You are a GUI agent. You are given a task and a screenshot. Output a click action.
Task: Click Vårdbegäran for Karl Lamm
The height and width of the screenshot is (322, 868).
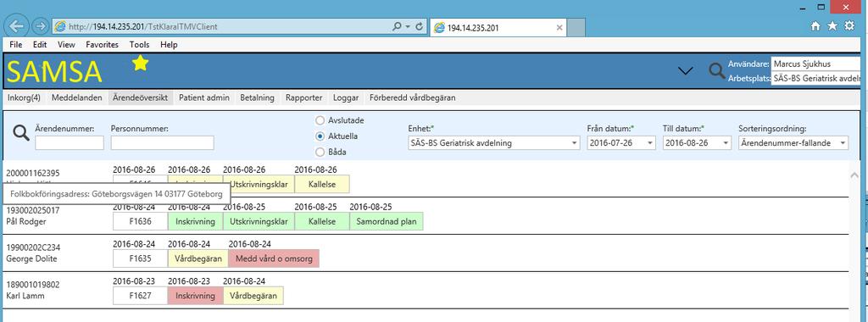click(x=253, y=296)
